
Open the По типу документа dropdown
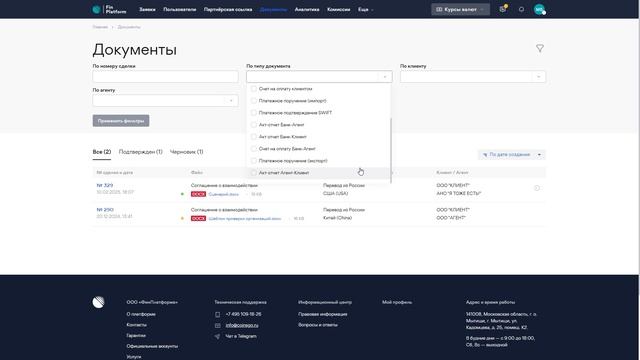(x=319, y=76)
